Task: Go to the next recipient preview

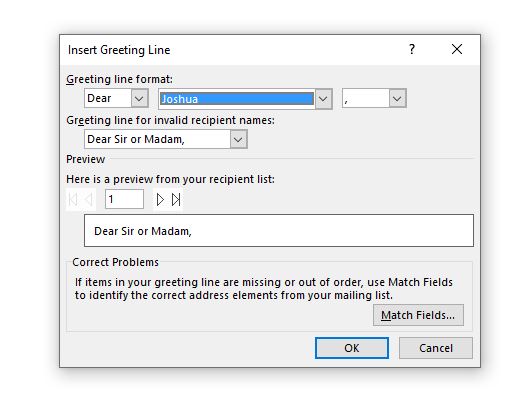Action: (160, 199)
